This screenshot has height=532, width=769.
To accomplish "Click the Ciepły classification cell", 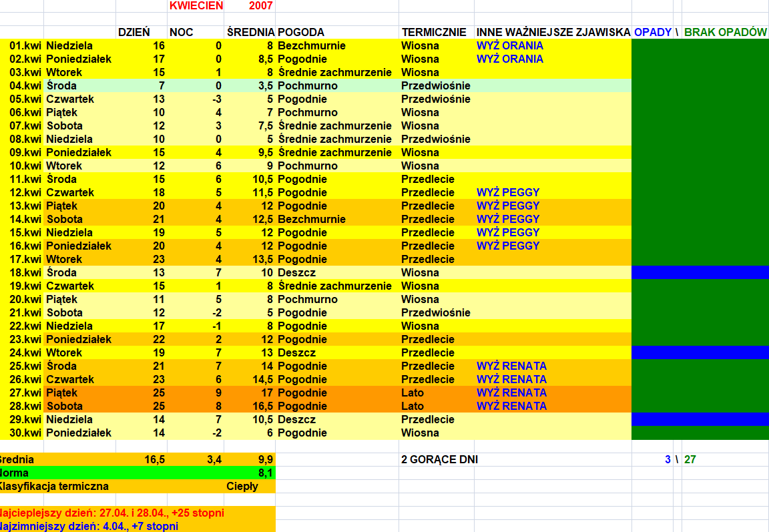I will pos(242,486).
